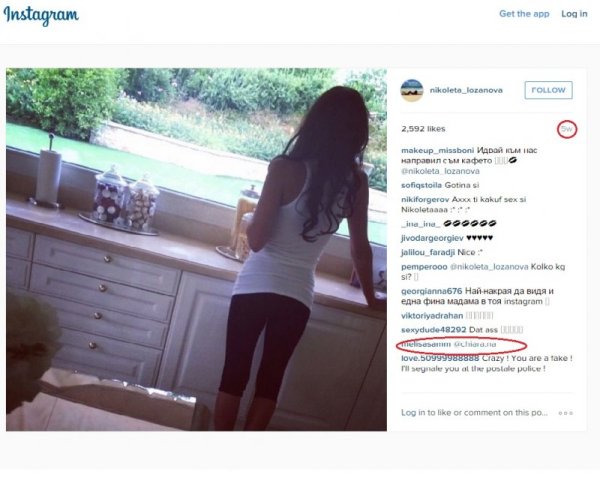Image resolution: width=600 pixels, height=493 pixels.
Task: Open commenter nikiforgerov's profile
Action: [425, 199]
